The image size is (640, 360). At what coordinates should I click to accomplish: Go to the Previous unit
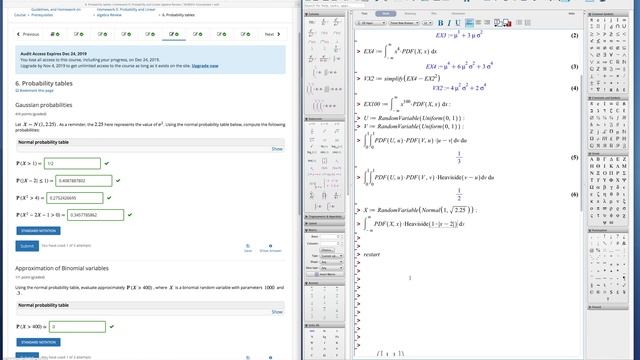(28, 34)
